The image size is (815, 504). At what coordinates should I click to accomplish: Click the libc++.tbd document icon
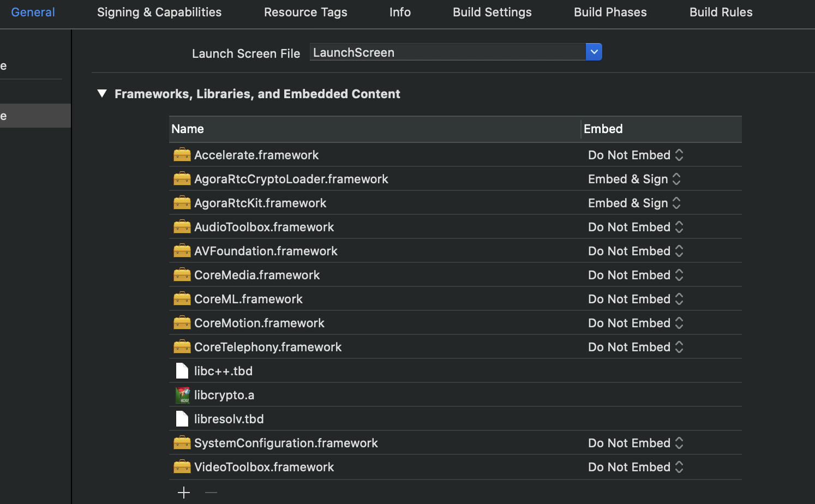tap(182, 371)
